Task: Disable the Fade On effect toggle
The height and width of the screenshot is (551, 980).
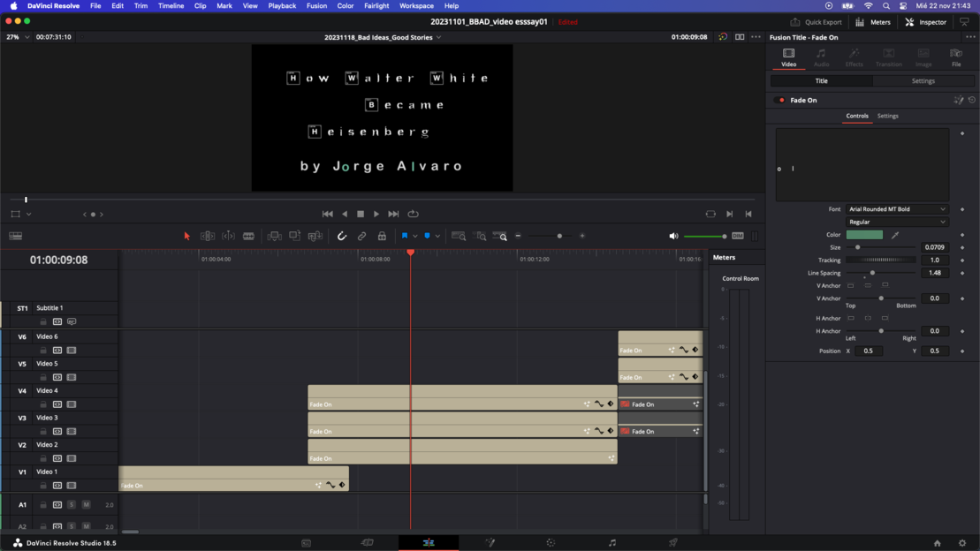Action: pos(781,101)
